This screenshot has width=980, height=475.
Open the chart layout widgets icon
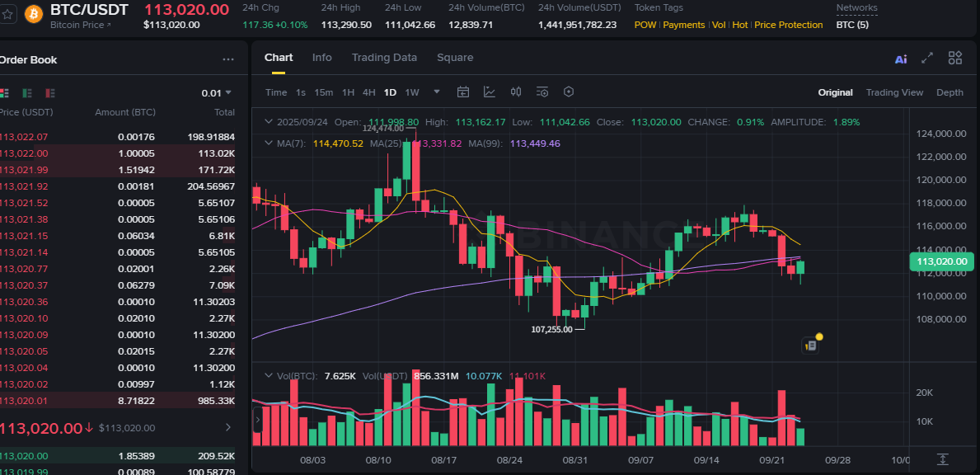click(x=954, y=59)
